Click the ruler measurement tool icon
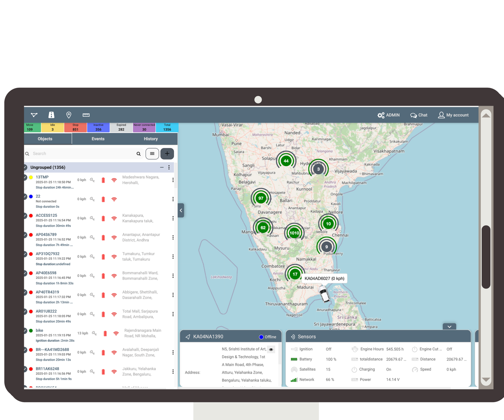The height and width of the screenshot is (420, 504). tap(86, 115)
